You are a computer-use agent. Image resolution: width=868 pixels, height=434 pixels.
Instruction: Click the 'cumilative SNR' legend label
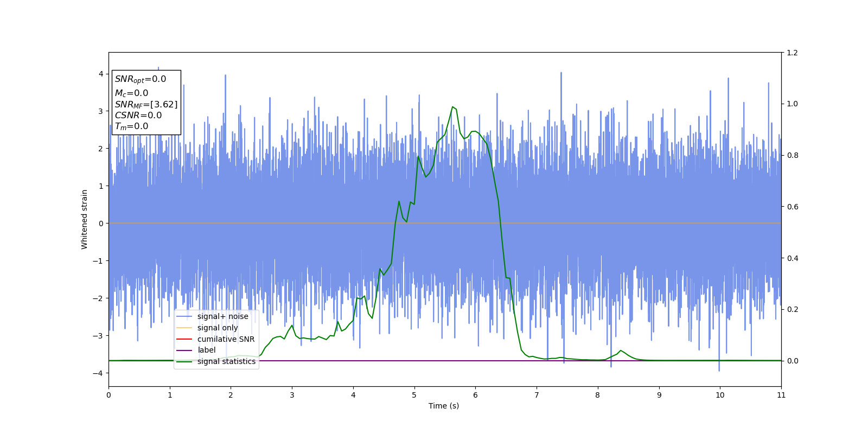[226, 339]
